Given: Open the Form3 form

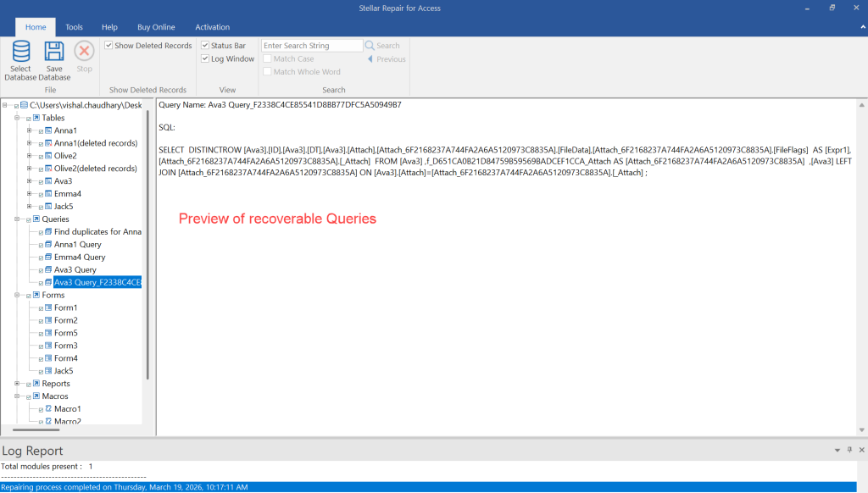Looking at the screenshot, I should (64, 345).
